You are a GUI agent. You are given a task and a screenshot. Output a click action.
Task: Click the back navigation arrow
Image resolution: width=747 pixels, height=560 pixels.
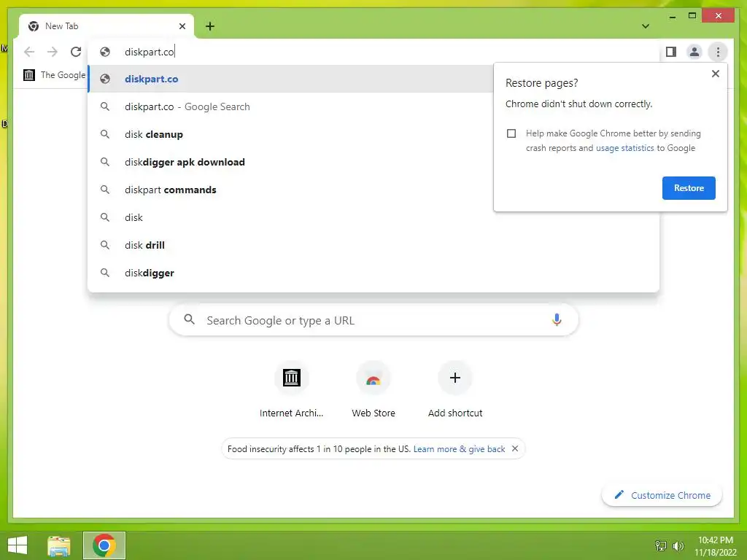(29, 52)
